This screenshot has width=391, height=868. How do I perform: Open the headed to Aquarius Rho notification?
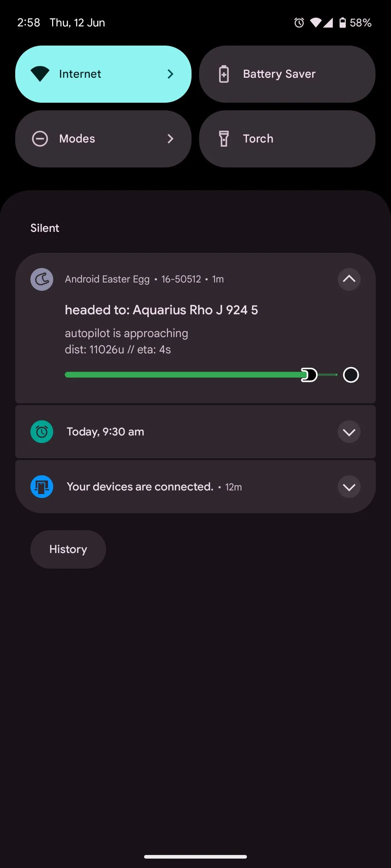pos(161,310)
